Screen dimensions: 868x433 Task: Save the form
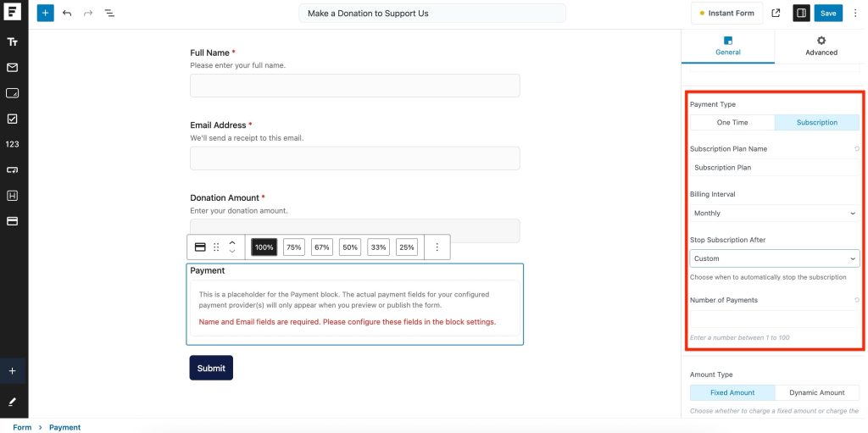point(828,14)
